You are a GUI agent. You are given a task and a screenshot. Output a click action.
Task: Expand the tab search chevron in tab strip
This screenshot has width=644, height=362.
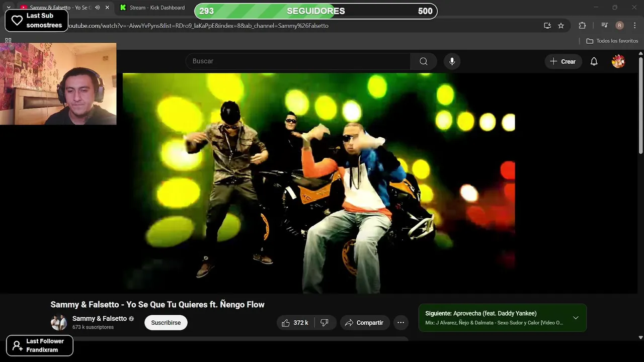click(x=9, y=8)
